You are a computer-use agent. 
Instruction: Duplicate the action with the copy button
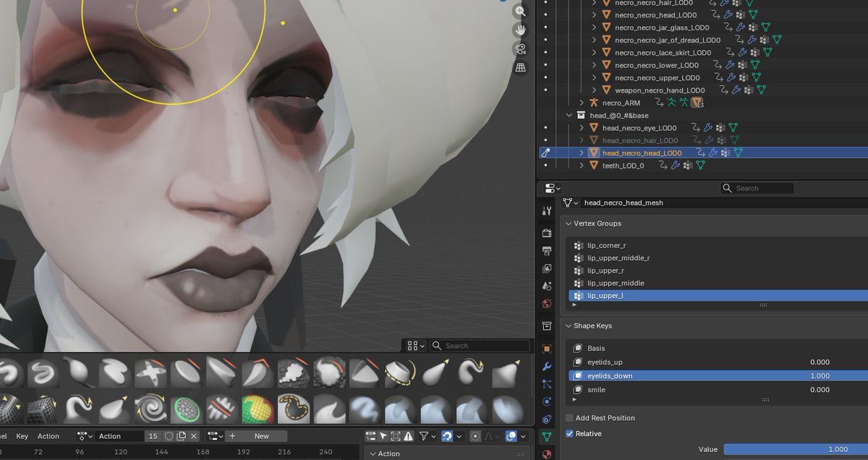click(x=182, y=436)
